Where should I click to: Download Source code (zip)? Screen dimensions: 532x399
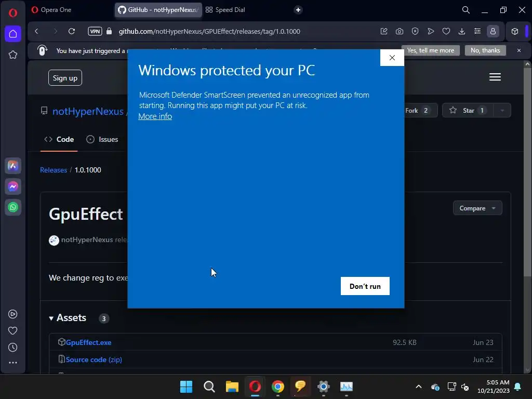pyautogui.click(x=94, y=360)
